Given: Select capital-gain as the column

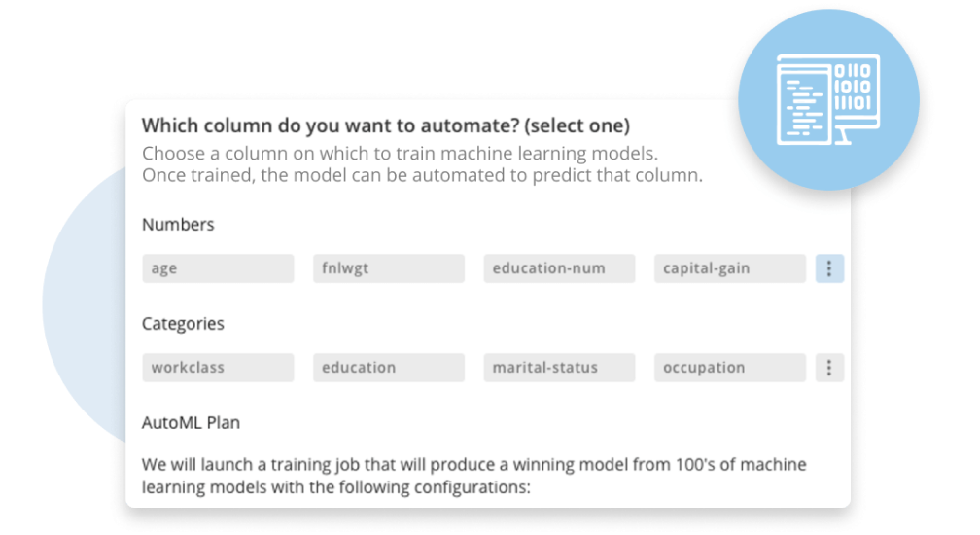Looking at the screenshot, I should [x=729, y=268].
